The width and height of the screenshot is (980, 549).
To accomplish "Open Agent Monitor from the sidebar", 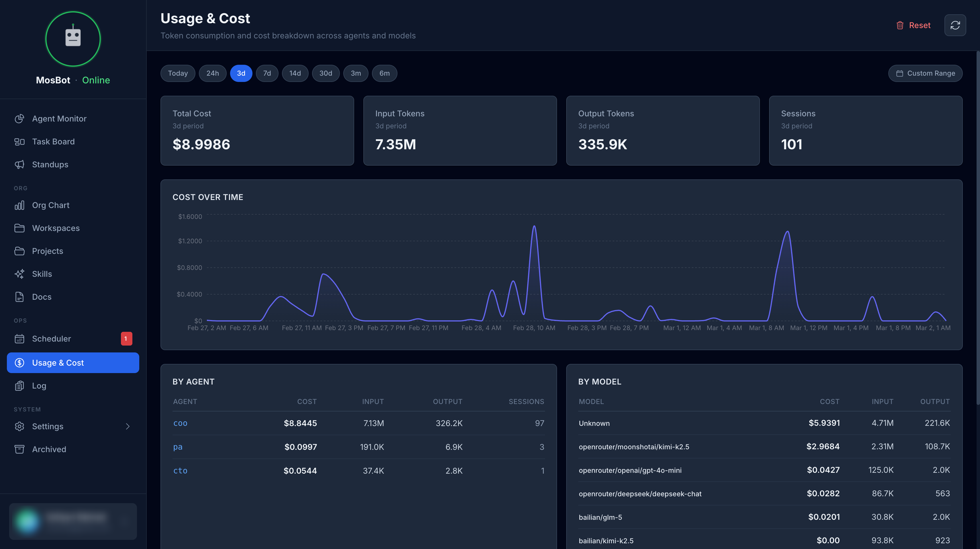I will pos(59,119).
